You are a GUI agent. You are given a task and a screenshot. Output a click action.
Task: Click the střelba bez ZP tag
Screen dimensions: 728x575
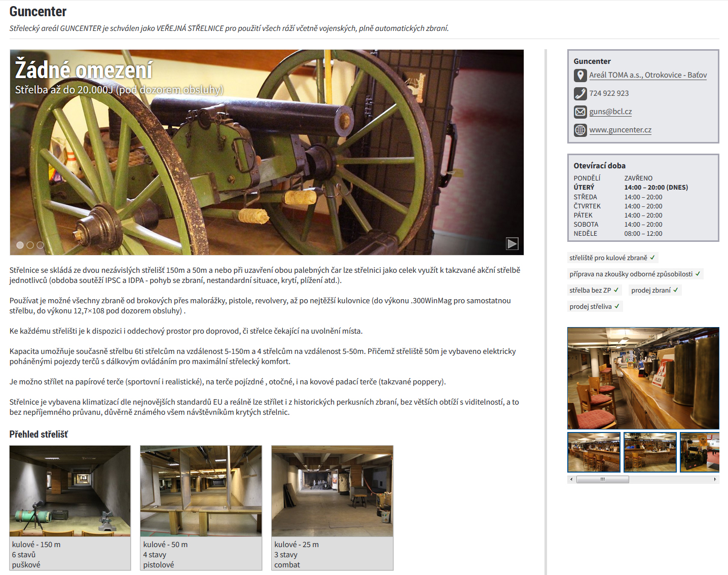594,290
